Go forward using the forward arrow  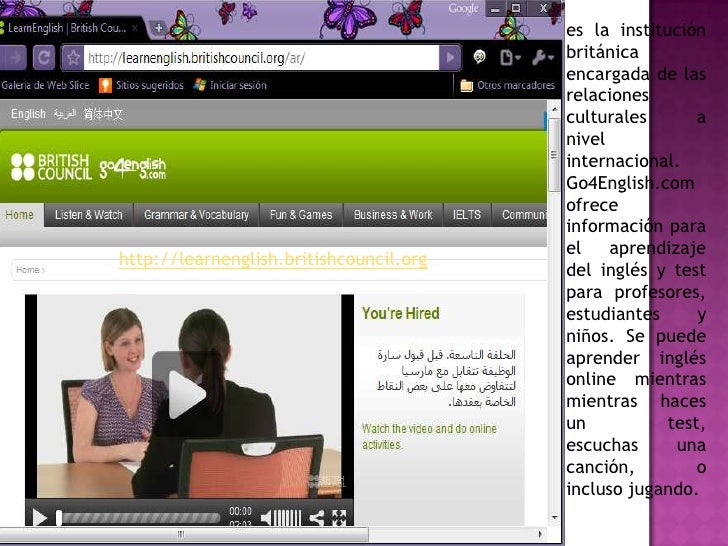pyautogui.click(x=14, y=58)
